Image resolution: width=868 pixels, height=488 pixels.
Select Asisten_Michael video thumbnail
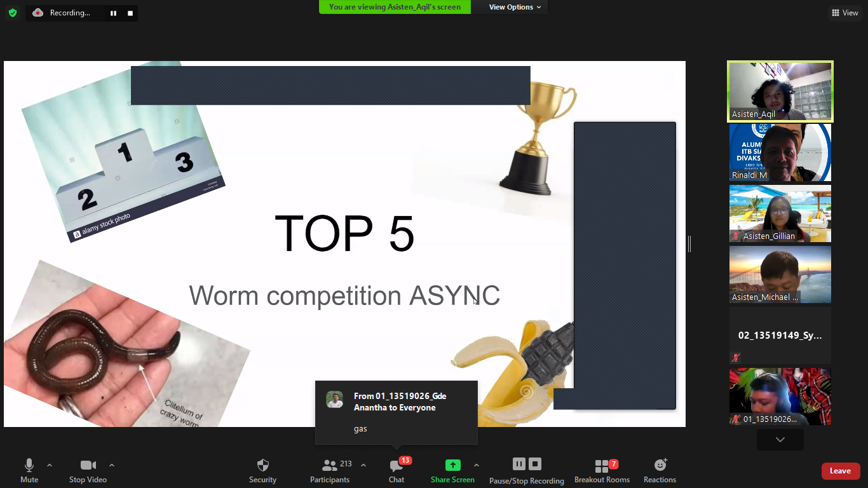[780, 274]
